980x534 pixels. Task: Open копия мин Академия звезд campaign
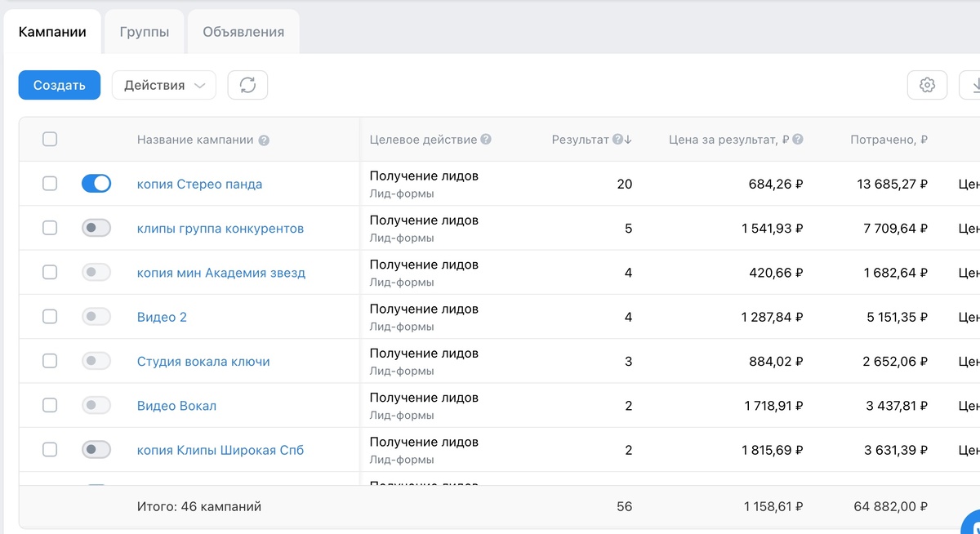tap(221, 273)
